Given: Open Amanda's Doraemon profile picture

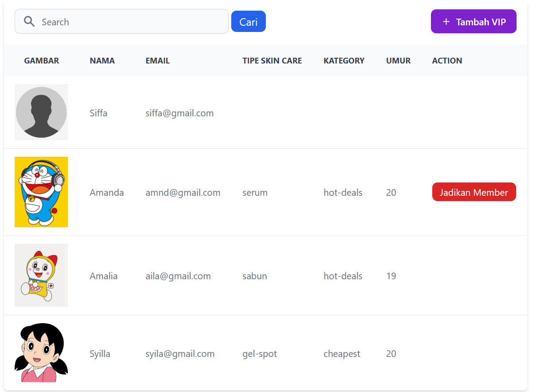Looking at the screenshot, I should (41, 192).
